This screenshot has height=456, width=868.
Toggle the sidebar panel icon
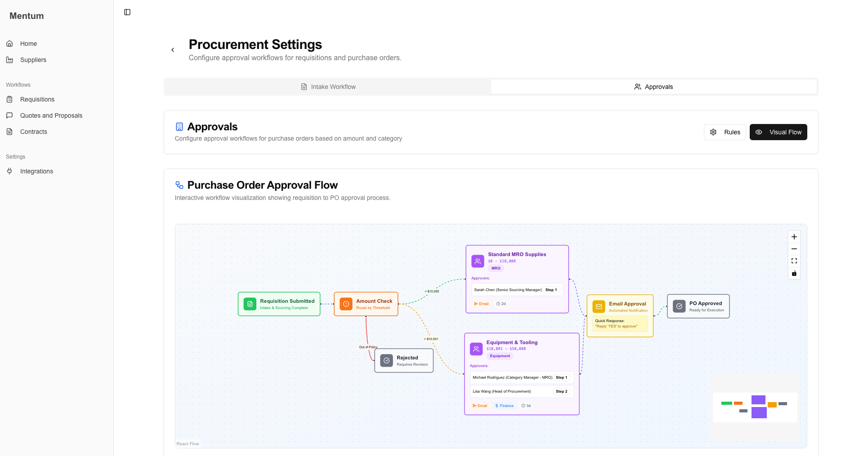pos(127,12)
